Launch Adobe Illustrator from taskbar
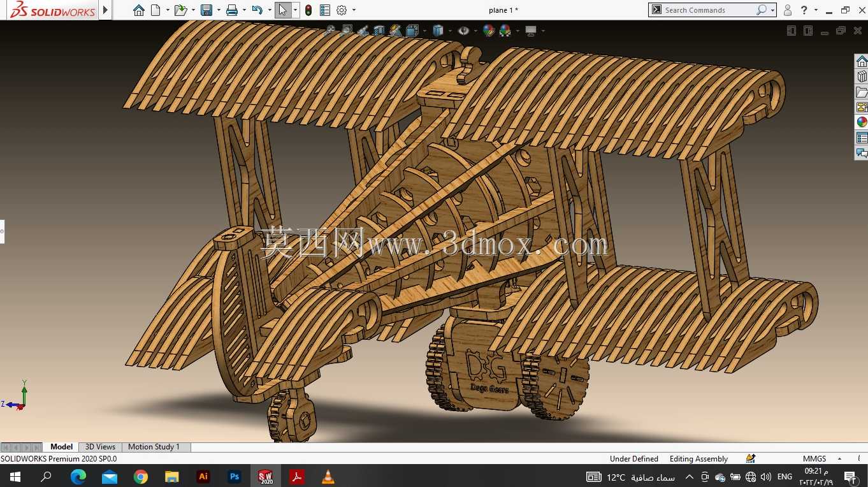868x487 pixels. pyautogui.click(x=203, y=476)
